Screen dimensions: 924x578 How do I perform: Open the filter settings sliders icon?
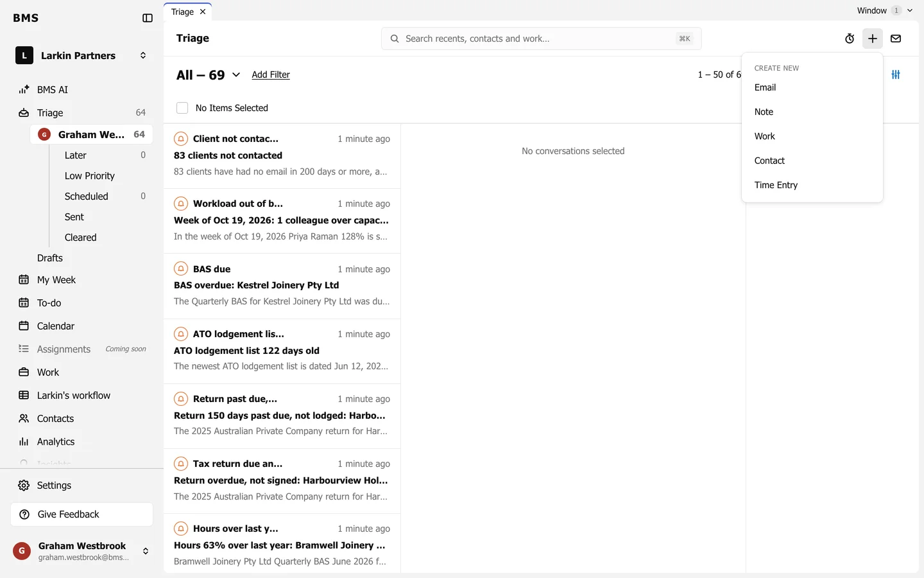tap(896, 74)
